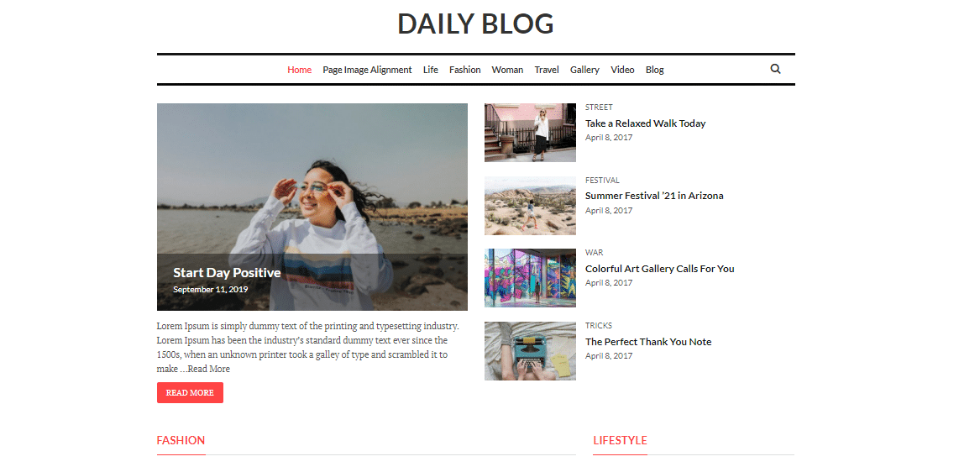Go to the Home menu item
This screenshot has width=980, height=467.
click(300, 70)
